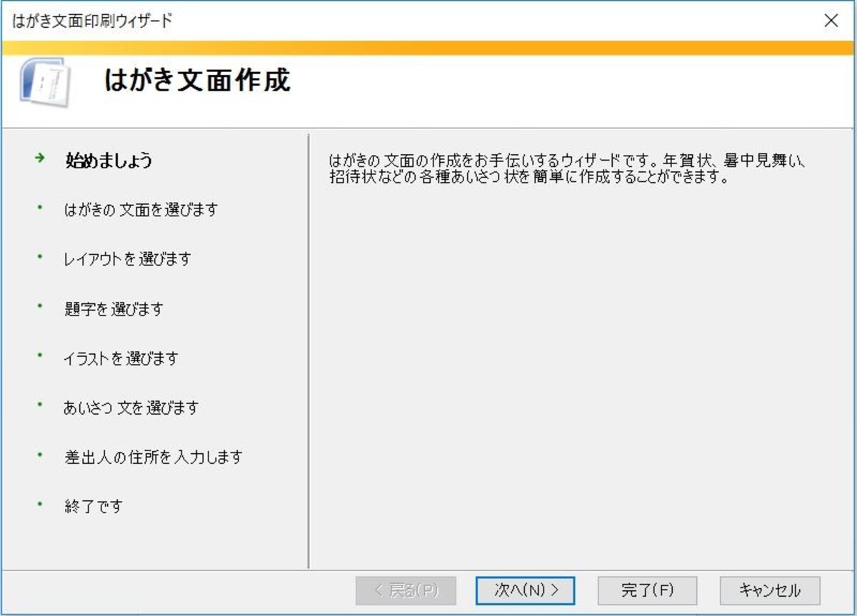857x616 pixels.
Task: Select the 始めましょう step
Action: [109, 160]
